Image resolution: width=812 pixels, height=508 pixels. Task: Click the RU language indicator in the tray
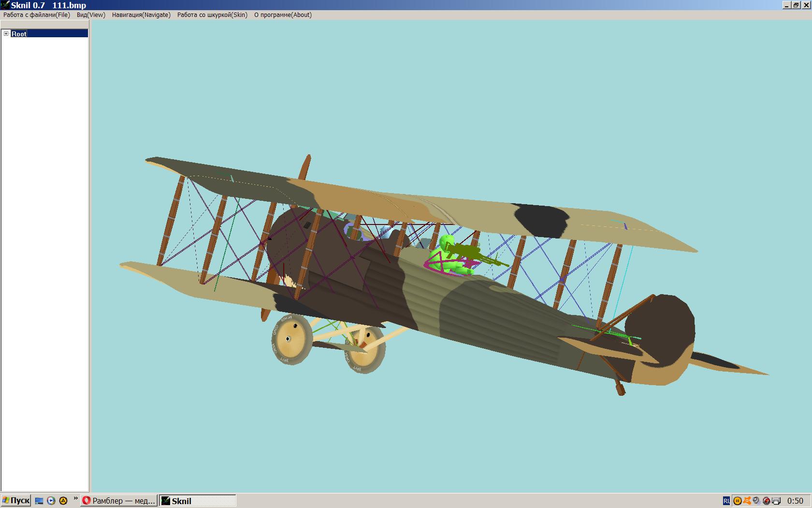tap(726, 501)
